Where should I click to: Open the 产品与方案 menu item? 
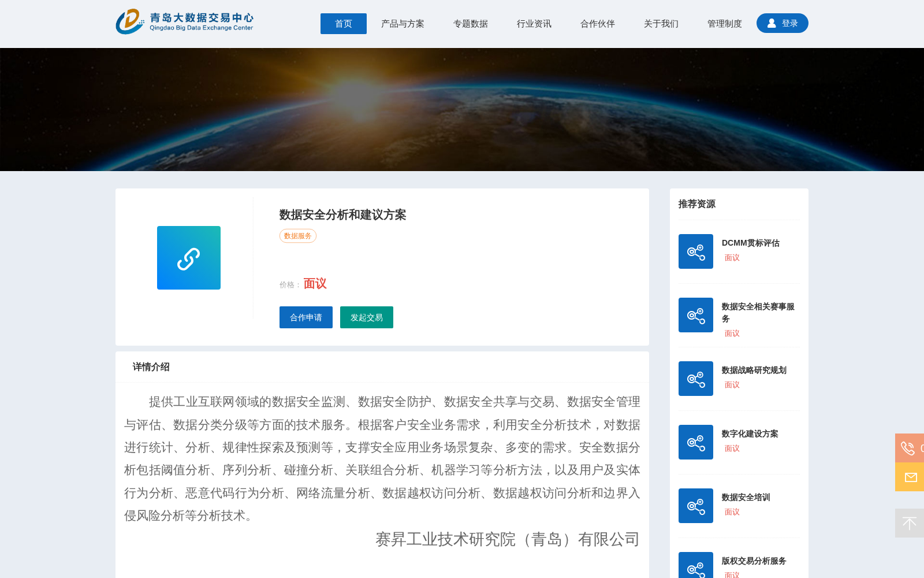pos(403,24)
